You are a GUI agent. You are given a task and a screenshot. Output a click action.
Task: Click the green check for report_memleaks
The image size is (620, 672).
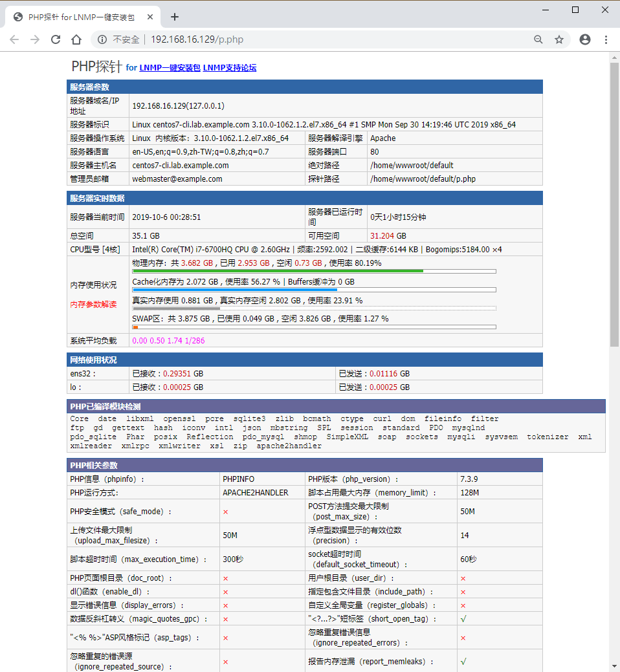pyautogui.click(x=463, y=662)
